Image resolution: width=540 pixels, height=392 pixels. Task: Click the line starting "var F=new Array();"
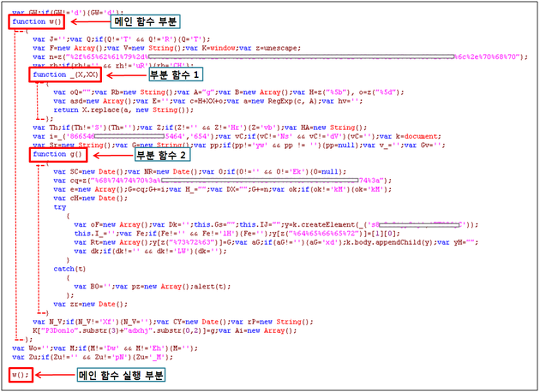(167, 48)
